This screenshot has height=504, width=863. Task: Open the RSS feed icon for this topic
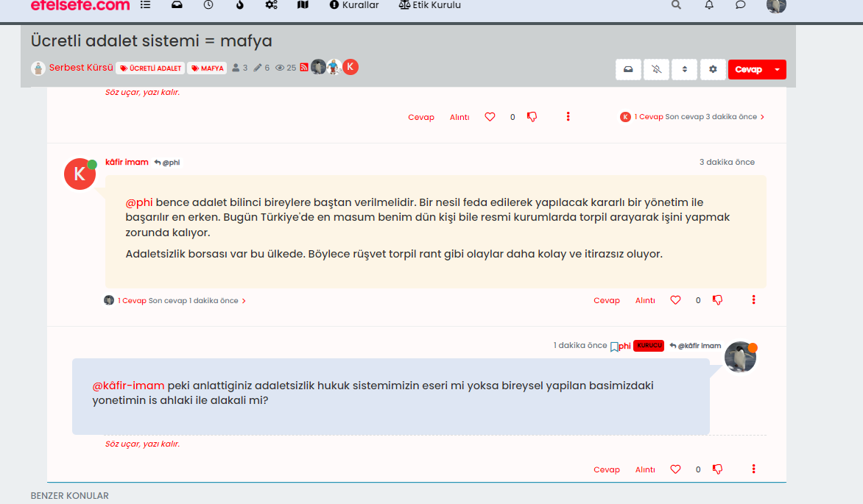(x=303, y=67)
